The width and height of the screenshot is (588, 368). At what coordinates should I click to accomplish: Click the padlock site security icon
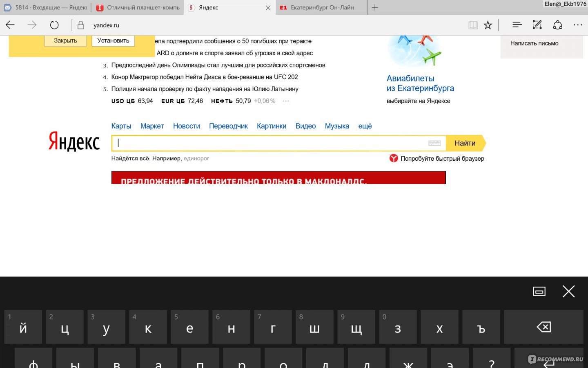point(81,25)
